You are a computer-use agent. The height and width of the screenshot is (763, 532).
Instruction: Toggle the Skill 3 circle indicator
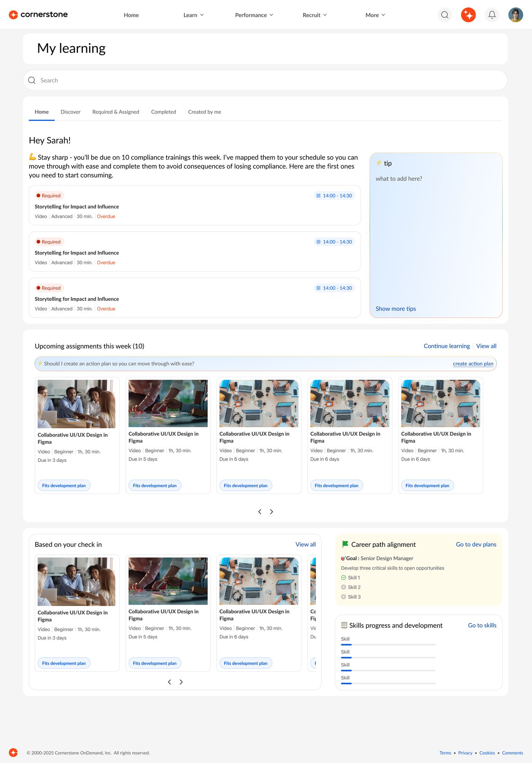pyautogui.click(x=344, y=597)
